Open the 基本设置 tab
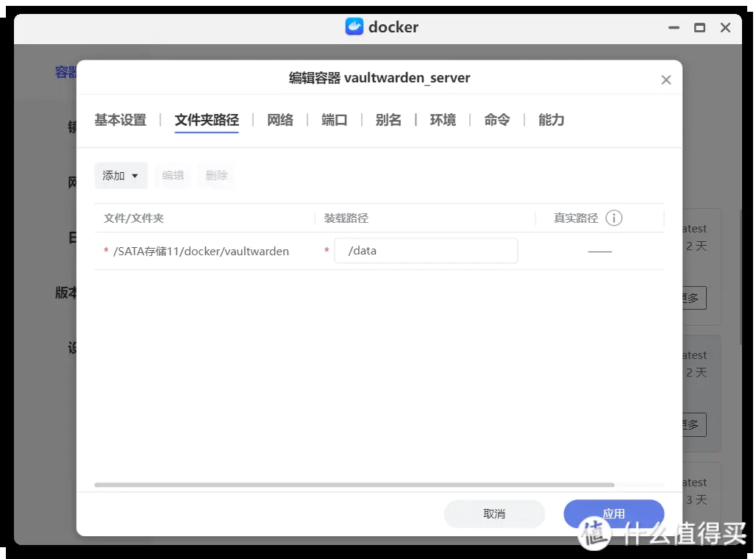This screenshot has height=559, width=756. [x=121, y=120]
